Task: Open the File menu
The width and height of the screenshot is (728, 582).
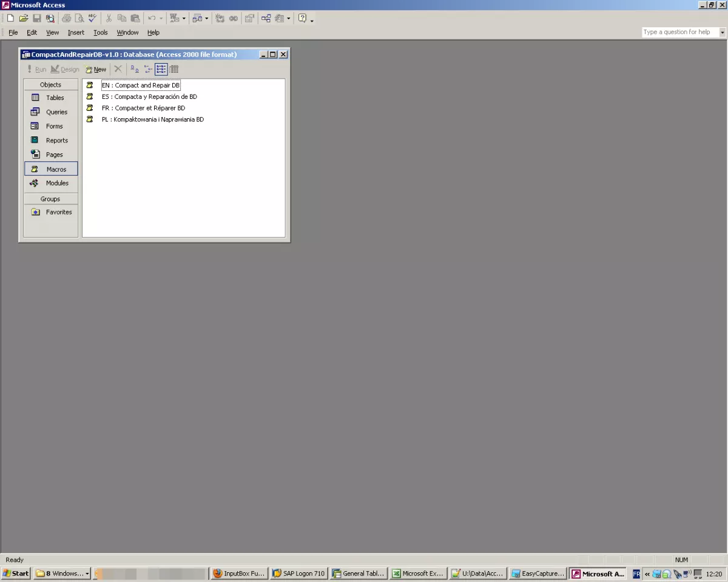Action: tap(13, 33)
